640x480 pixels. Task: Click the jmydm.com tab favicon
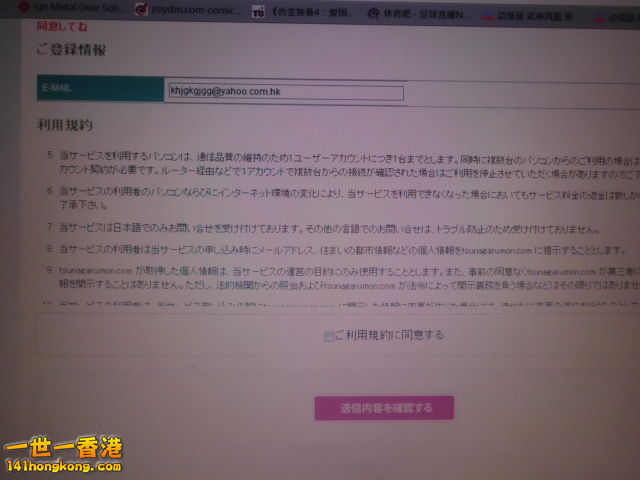pos(142,10)
